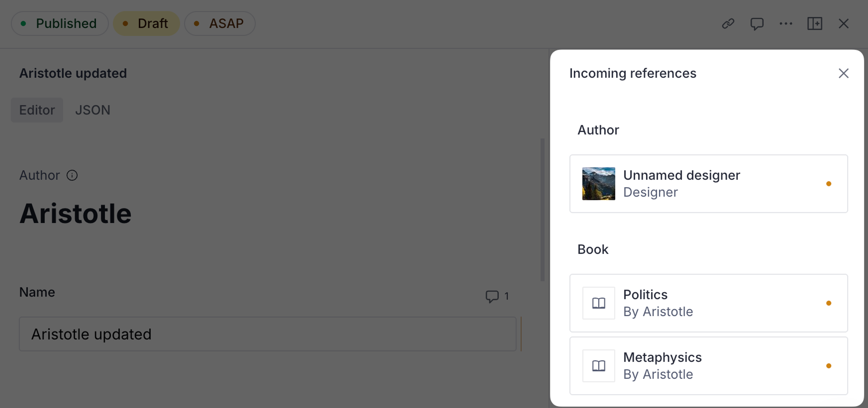The width and height of the screenshot is (868, 408).
Task: Click the book icon on Metaphysics reference
Action: [598, 366]
